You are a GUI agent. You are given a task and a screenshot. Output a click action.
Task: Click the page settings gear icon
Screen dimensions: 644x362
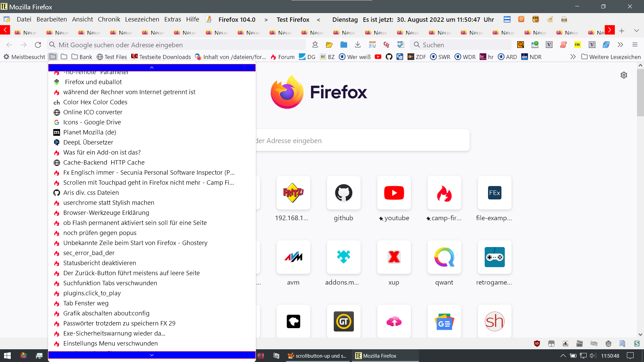tap(624, 75)
